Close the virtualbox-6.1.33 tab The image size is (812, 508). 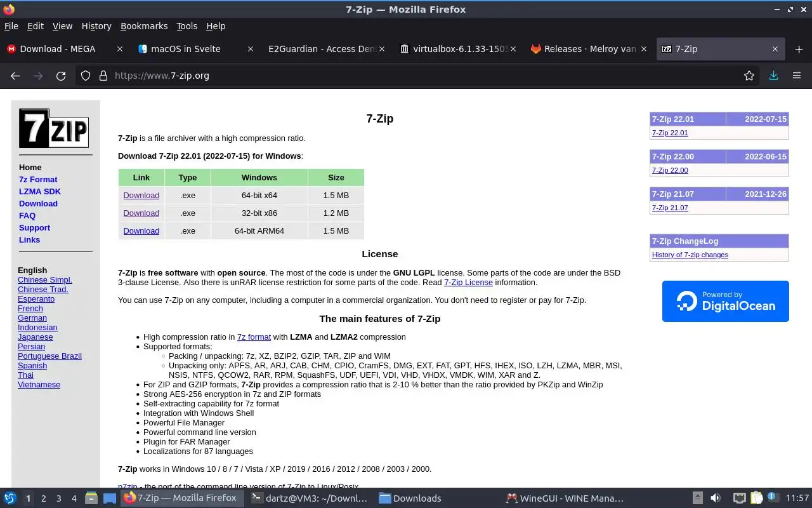coord(513,49)
